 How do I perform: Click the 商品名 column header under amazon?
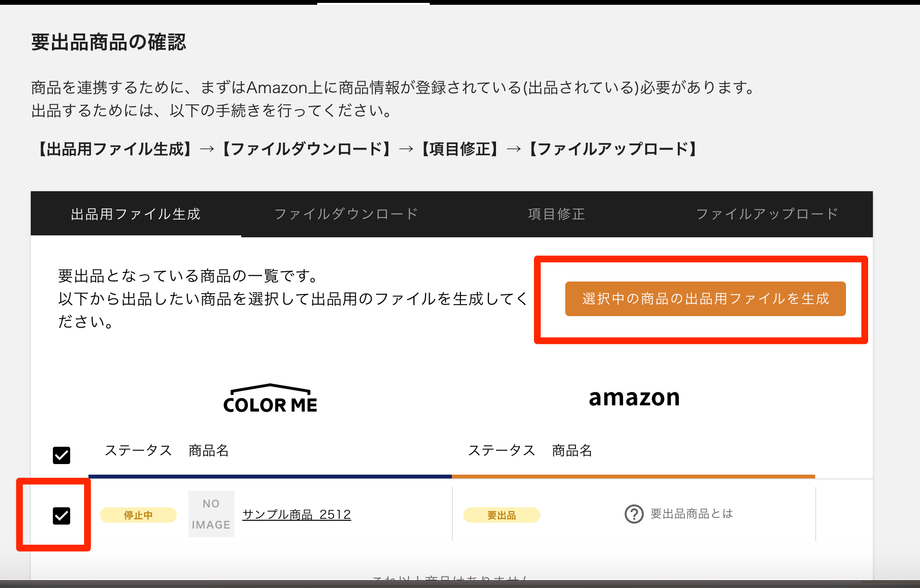tap(571, 451)
